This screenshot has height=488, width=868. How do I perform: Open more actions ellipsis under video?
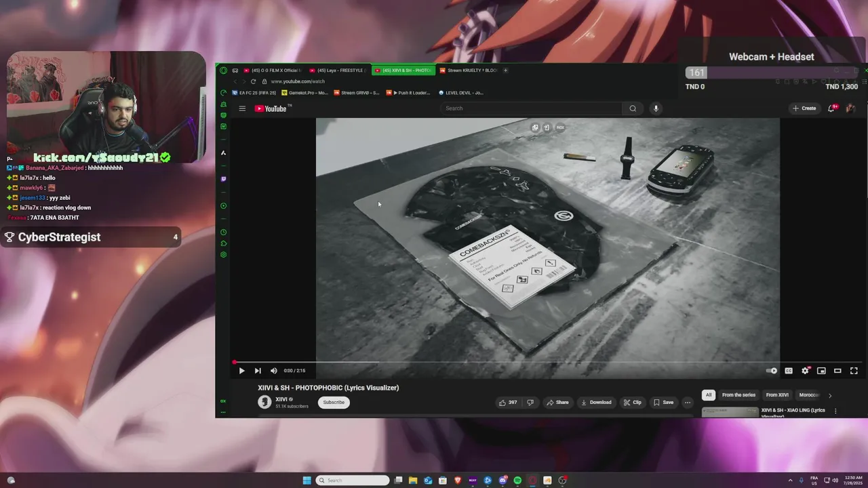[x=688, y=403]
